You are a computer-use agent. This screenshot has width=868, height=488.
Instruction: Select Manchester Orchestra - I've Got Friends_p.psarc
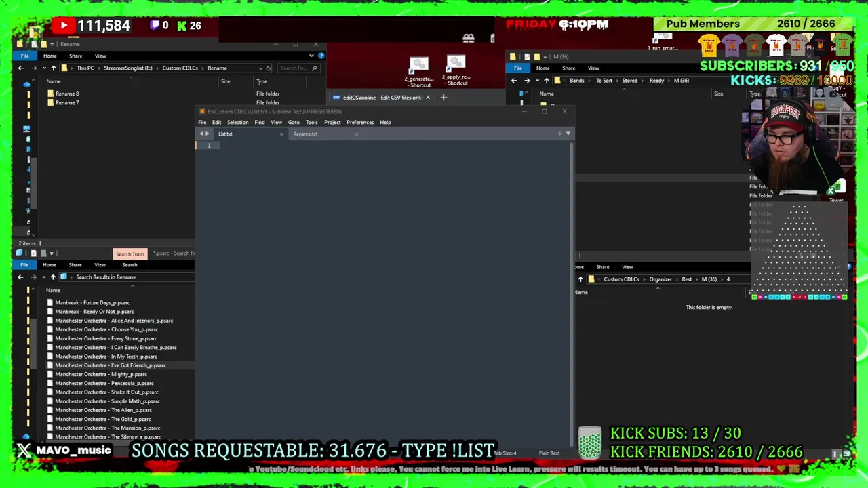(111, 365)
